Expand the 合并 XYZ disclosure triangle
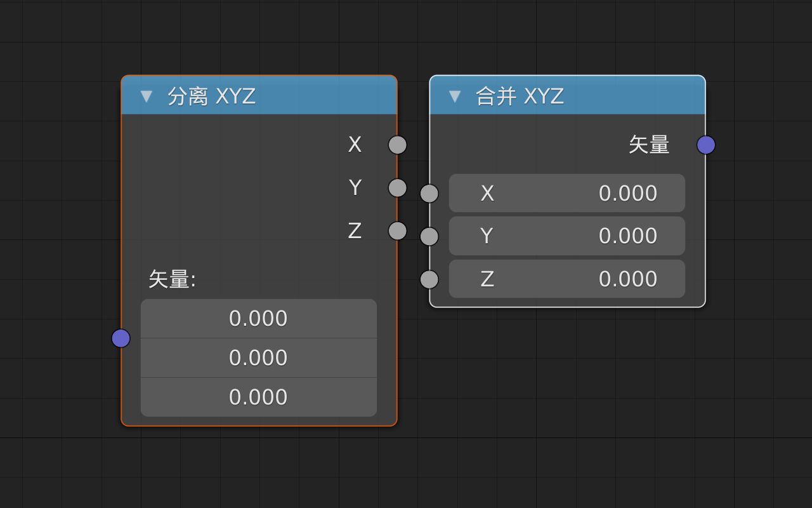The image size is (812, 508). 454,97
